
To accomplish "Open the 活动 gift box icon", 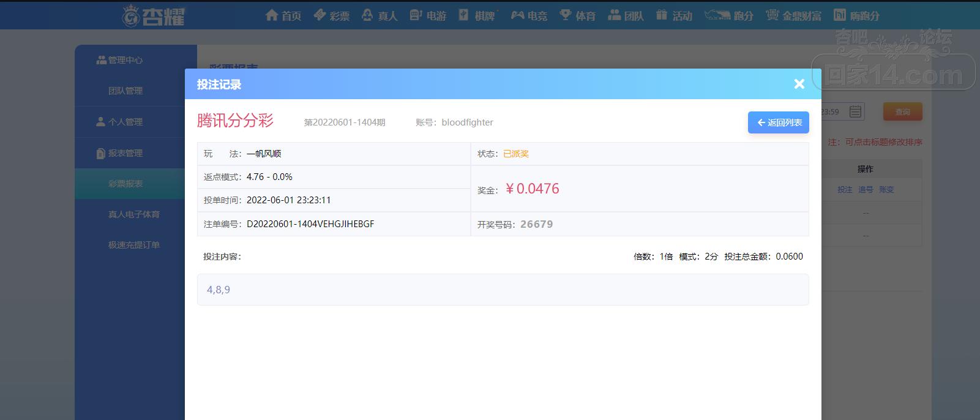I will tap(662, 15).
